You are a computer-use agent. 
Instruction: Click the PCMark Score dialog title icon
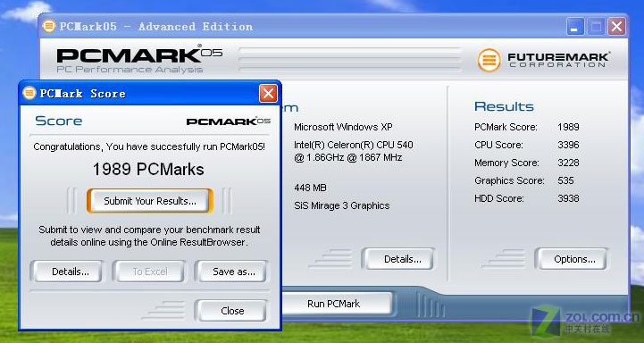[29, 93]
